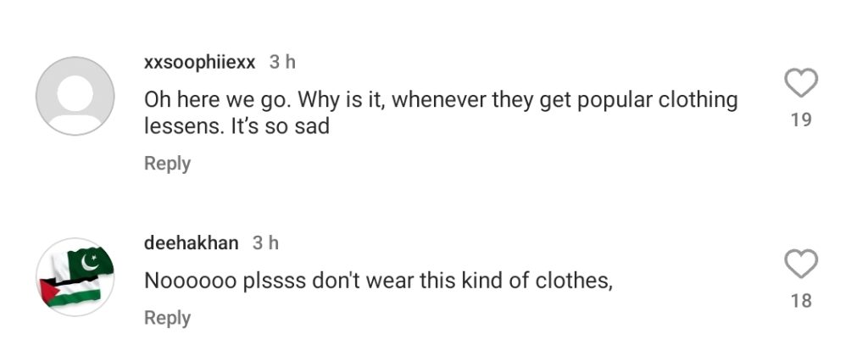Image resolution: width=868 pixels, height=362 pixels.
Task: View the 19 likes count
Action: click(800, 120)
